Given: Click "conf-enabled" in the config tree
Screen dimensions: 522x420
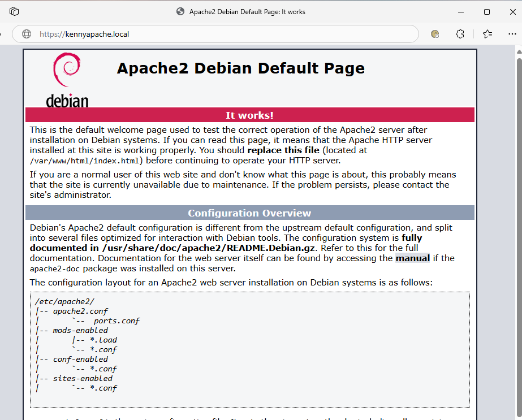Looking at the screenshot, I should point(80,360).
